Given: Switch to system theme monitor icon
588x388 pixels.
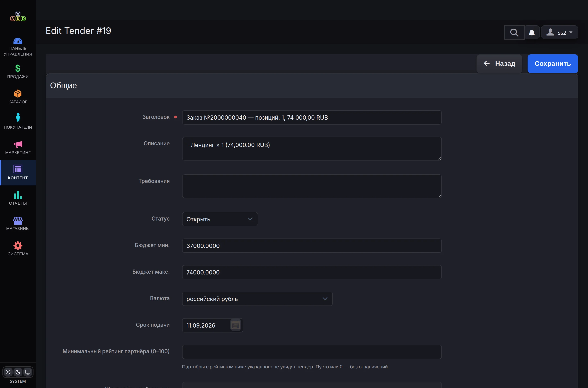Looking at the screenshot, I should pyautogui.click(x=28, y=372).
